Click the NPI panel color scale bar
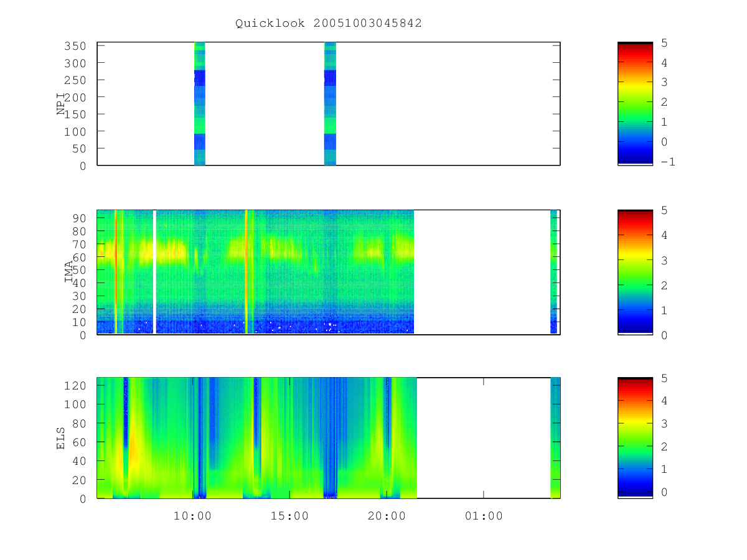Image resolution: width=747 pixels, height=560 pixels. point(635,103)
